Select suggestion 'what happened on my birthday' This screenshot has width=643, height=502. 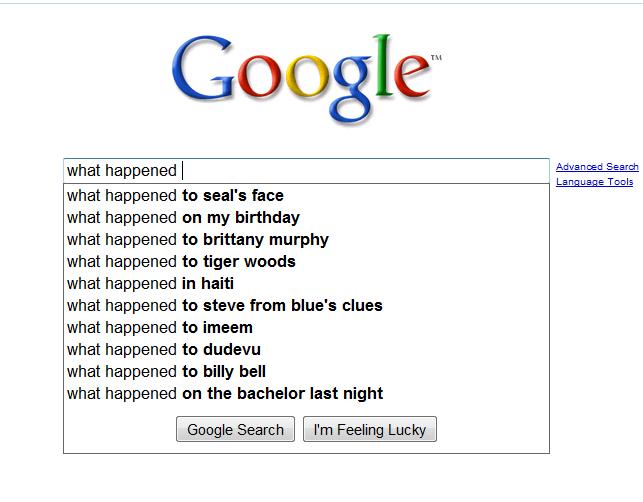[306, 218]
